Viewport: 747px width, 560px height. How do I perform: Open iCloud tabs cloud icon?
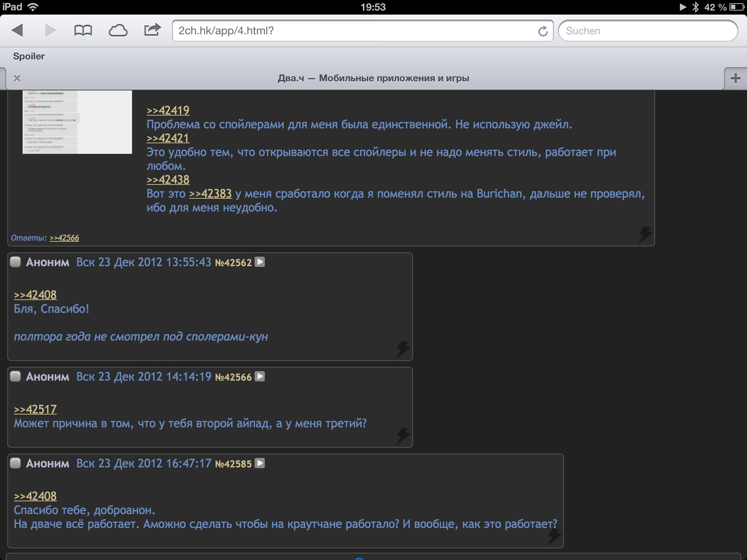pyautogui.click(x=118, y=31)
